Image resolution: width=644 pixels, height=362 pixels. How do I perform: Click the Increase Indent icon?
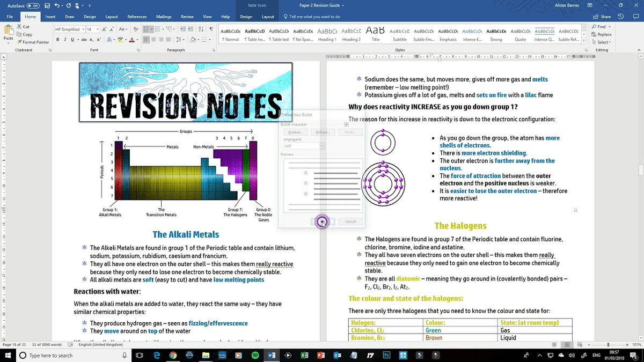coord(191,29)
